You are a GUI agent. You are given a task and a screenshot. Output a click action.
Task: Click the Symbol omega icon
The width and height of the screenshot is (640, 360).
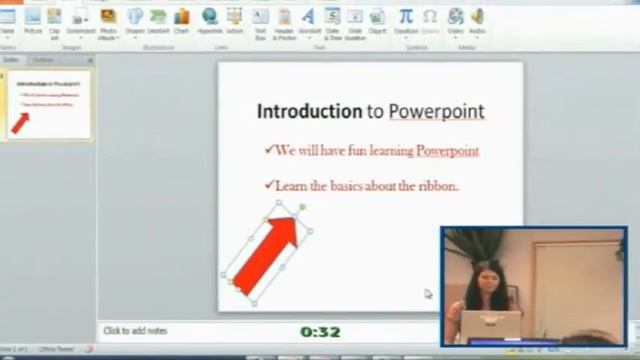[430, 17]
